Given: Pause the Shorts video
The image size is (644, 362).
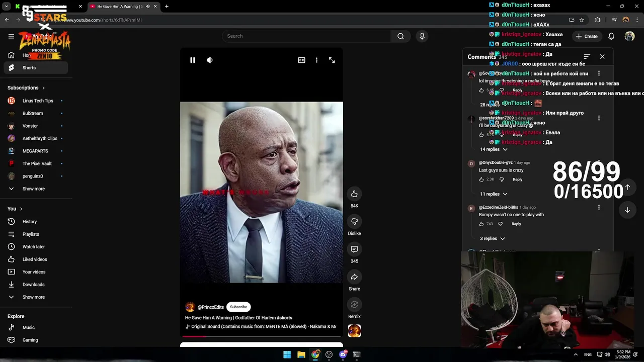Looking at the screenshot, I should [192, 60].
